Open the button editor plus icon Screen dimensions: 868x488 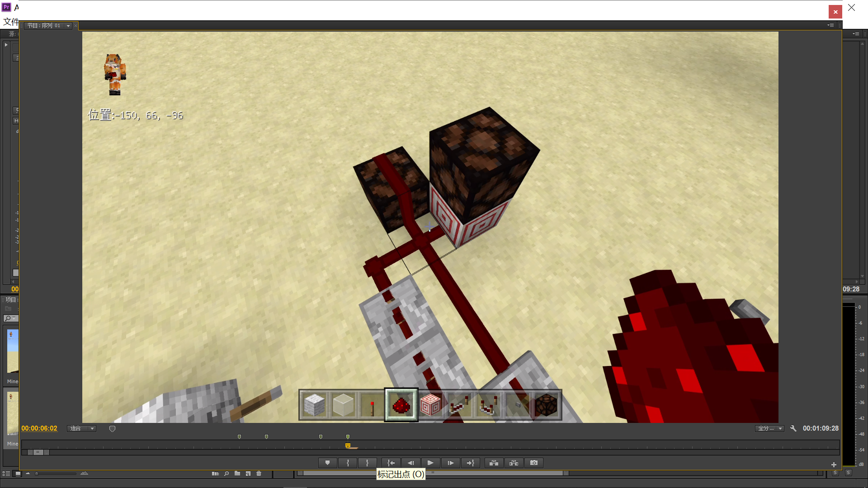click(834, 465)
